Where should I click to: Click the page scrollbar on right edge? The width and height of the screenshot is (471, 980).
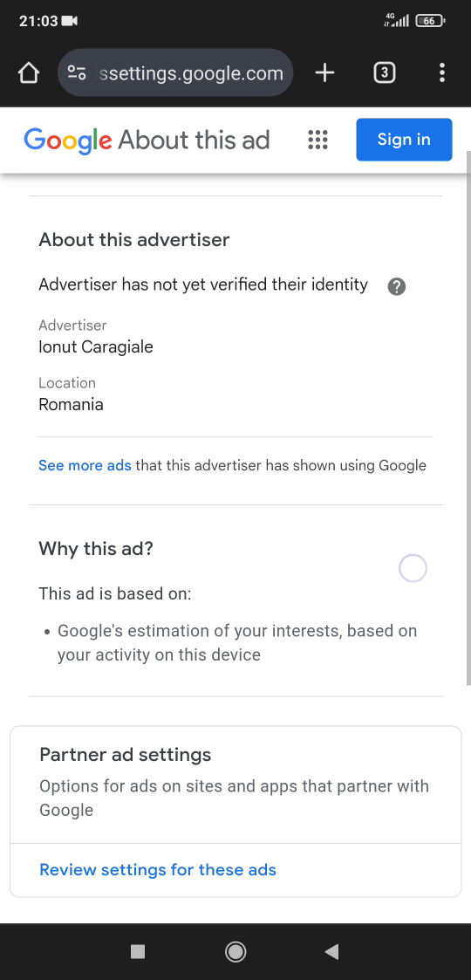pyautogui.click(x=468, y=417)
